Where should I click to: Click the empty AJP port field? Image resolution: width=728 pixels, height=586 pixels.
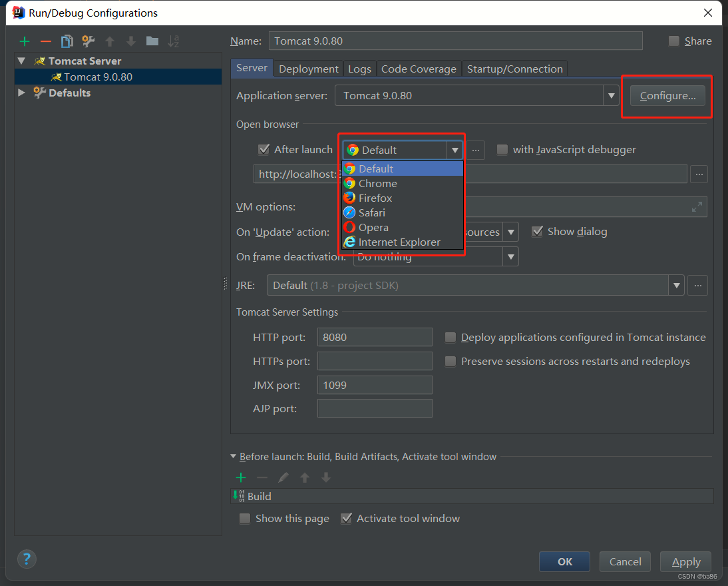(375, 408)
